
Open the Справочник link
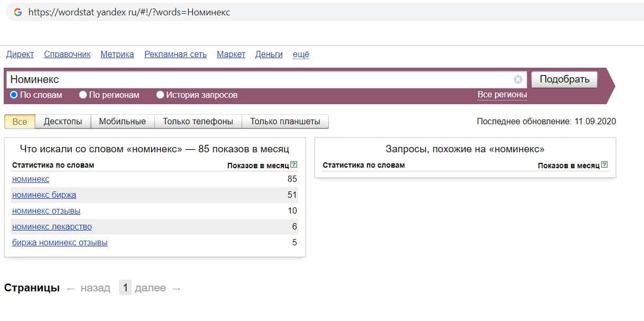[67, 54]
